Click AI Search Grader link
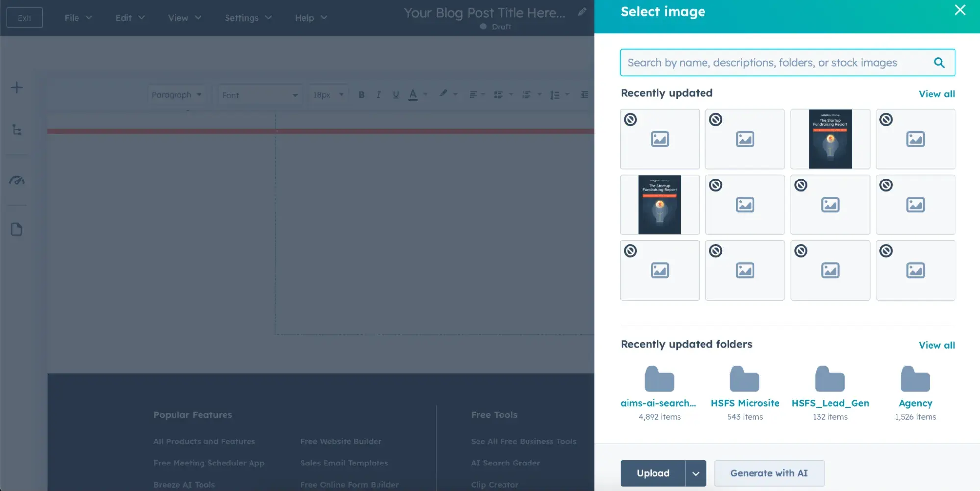The height and width of the screenshot is (491, 980). tap(505, 463)
